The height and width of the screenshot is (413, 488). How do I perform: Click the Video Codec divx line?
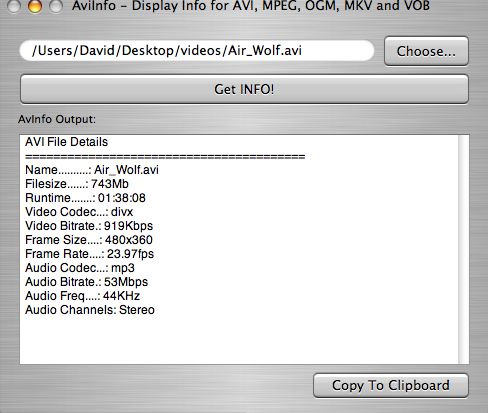pos(79,212)
